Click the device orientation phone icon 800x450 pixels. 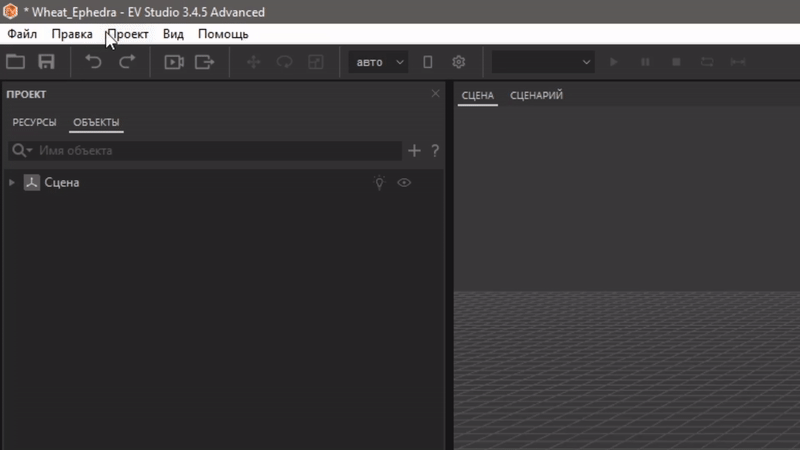[428, 62]
